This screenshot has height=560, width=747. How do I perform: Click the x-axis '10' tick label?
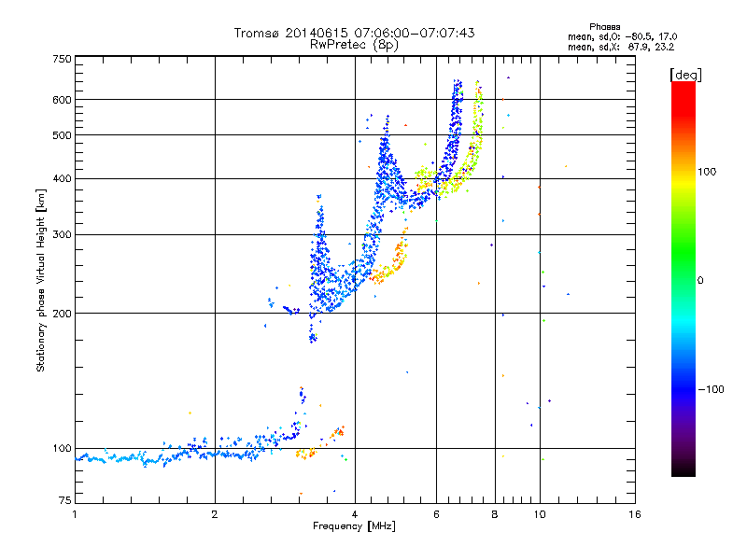point(540,514)
